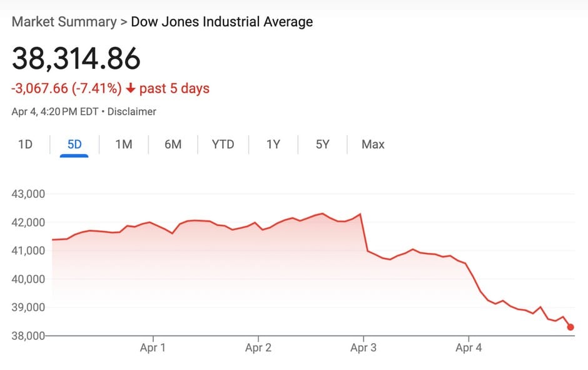The width and height of the screenshot is (588, 370).
Task: Click the Disclaimer link
Action: click(x=132, y=112)
